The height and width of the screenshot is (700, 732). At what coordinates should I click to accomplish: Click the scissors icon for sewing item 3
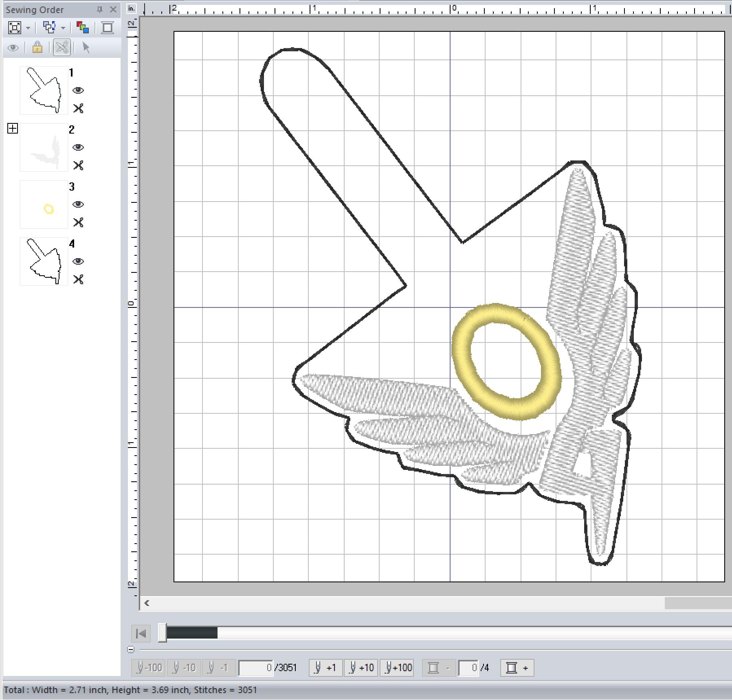click(x=78, y=222)
